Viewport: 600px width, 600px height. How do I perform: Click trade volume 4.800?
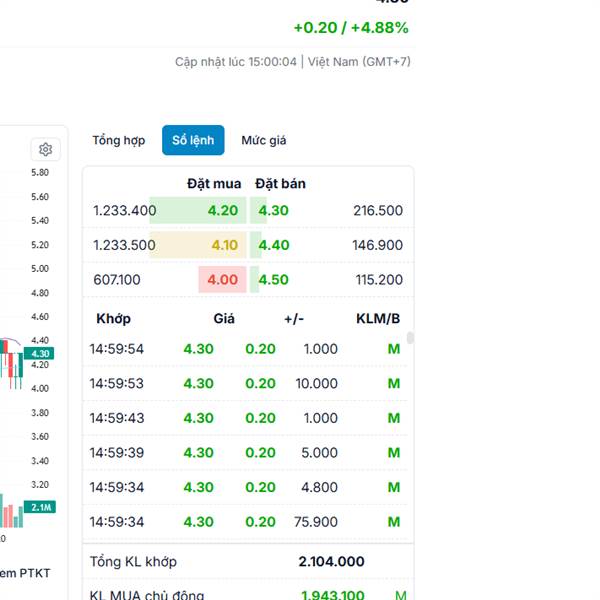pyautogui.click(x=320, y=487)
